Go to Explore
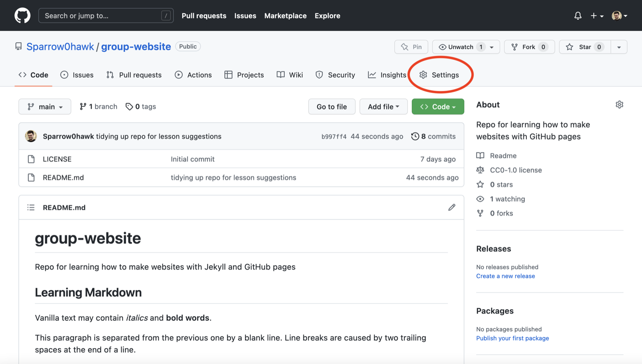642x364 pixels. click(x=327, y=16)
